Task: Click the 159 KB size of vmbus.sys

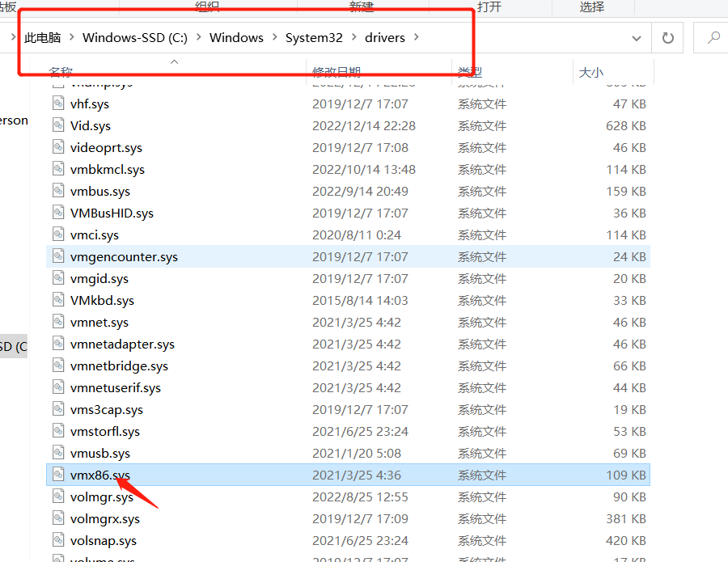Action: [626, 192]
